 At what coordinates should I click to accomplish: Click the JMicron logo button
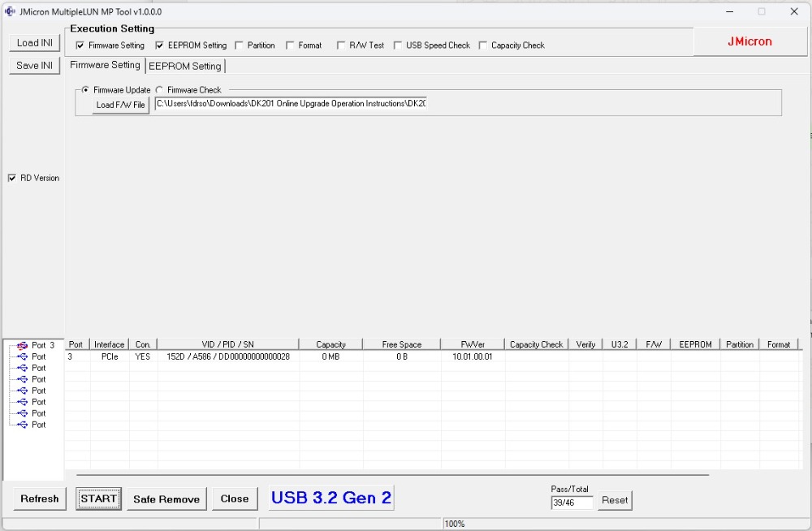(749, 41)
